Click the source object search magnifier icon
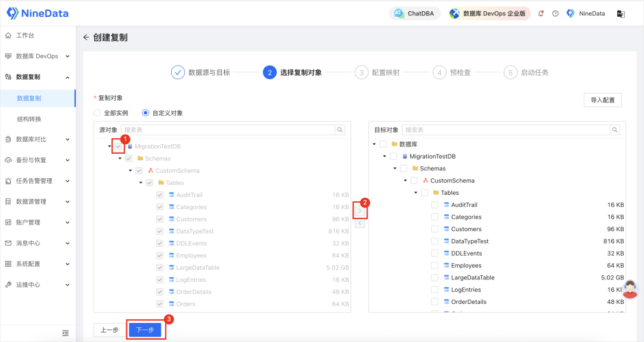The width and height of the screenshot is (644, 342). [x=340, y=130]
